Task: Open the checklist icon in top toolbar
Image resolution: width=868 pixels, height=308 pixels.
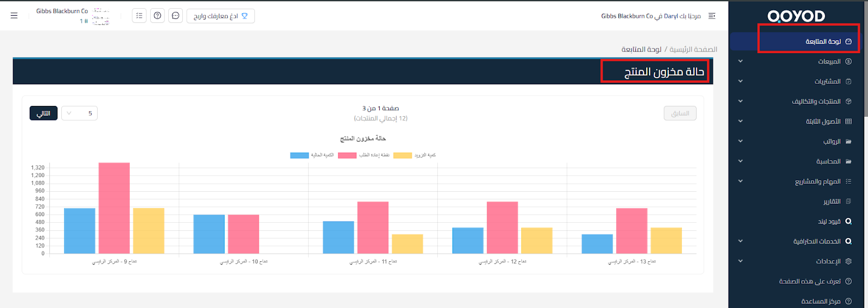Action: [x=139, y=16]
